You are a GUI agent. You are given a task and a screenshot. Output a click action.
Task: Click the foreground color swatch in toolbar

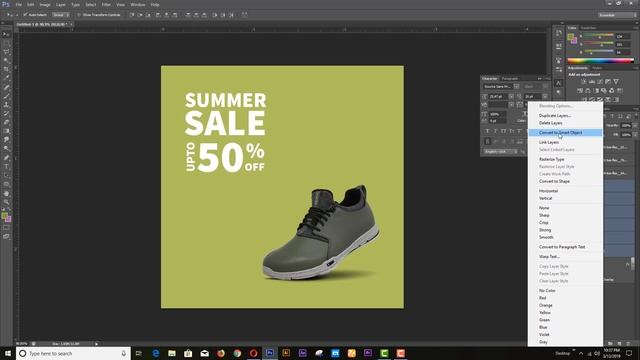(x=4, y=216)
